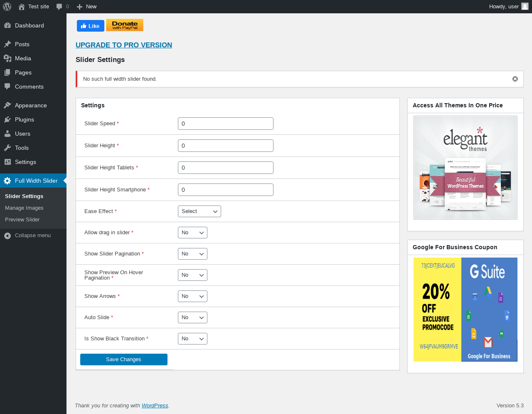The image size is (532, 414).
Task: Click the Slider Speed input field
Action: tap(226, 124)
